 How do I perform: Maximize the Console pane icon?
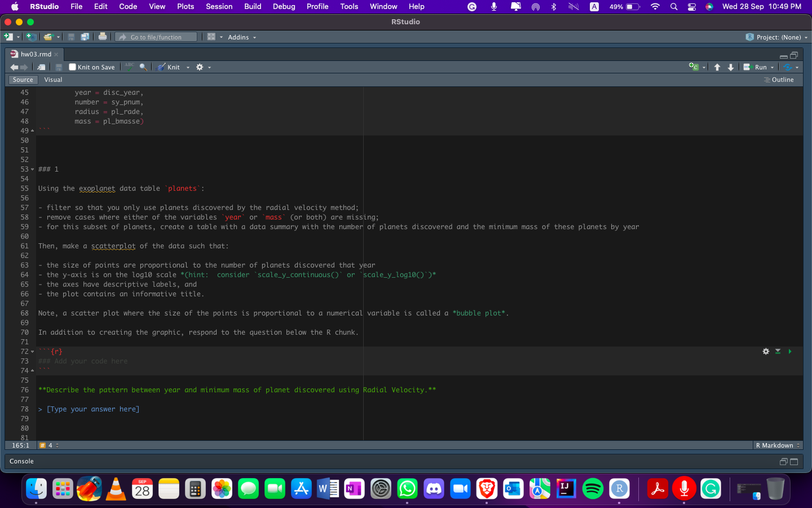point(794,462)
